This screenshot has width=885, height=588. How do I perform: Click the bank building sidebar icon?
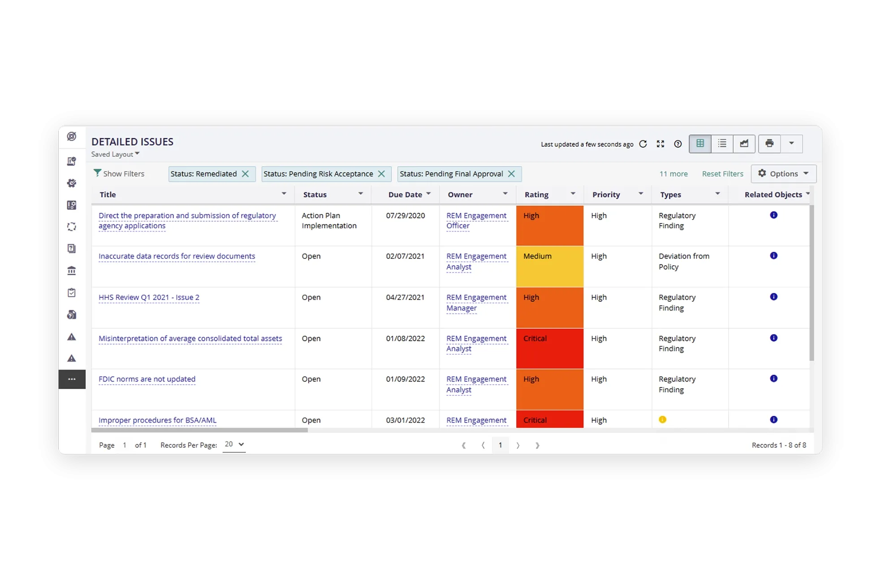[72, 270]
